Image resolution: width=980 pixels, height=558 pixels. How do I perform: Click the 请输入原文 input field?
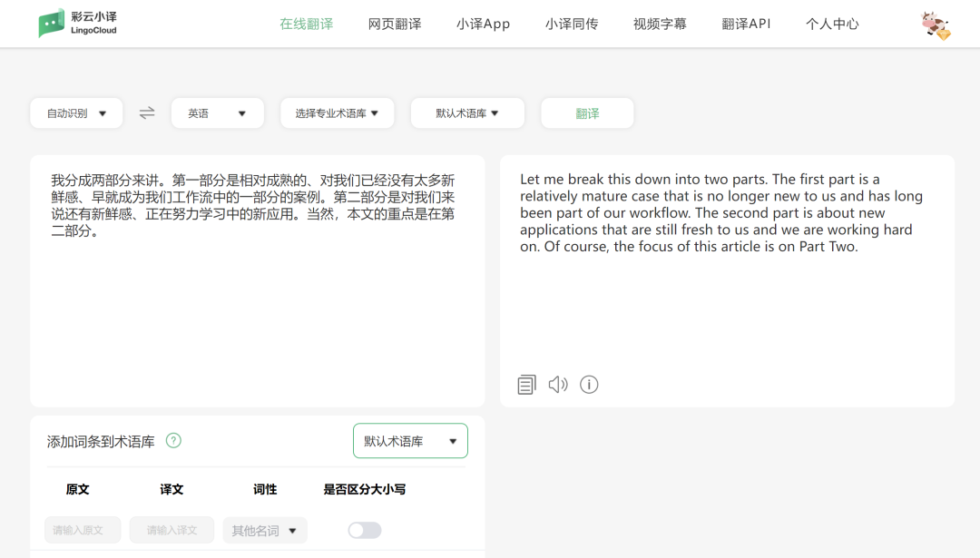(x=83, y=531)
